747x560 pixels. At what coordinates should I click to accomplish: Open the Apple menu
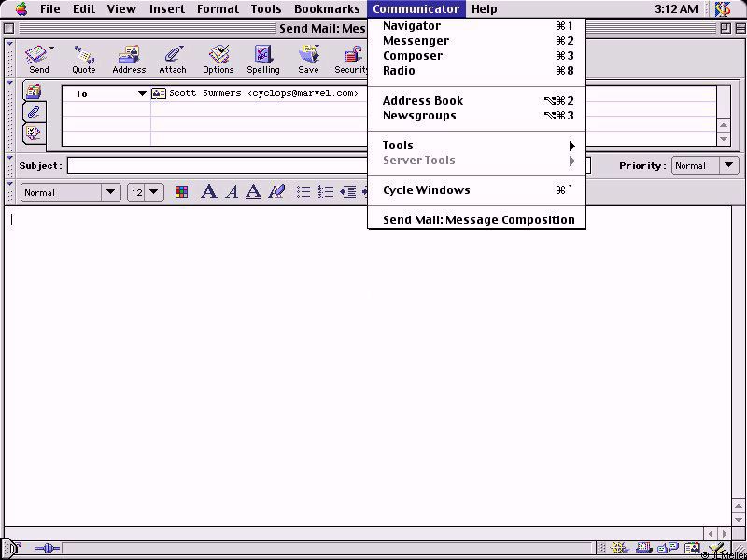[x=21, y=8]
